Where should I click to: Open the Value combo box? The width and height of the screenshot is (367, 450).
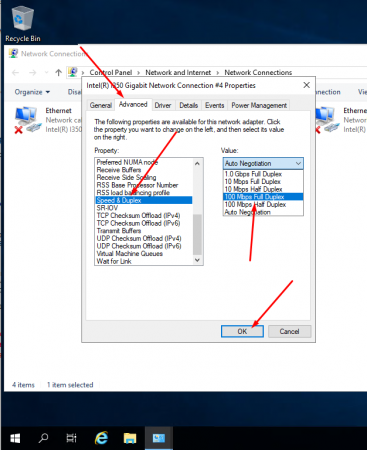263,163
